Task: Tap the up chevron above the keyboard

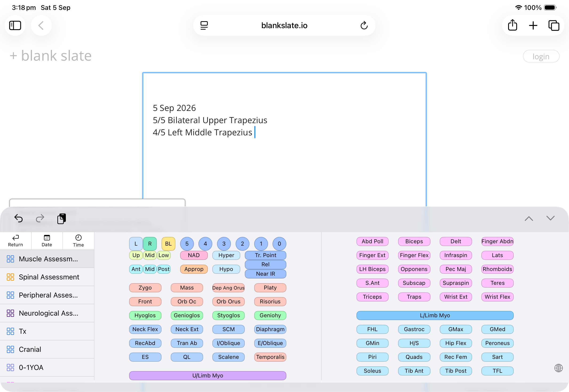Action: pyautogui.click(x=529, y=218)
